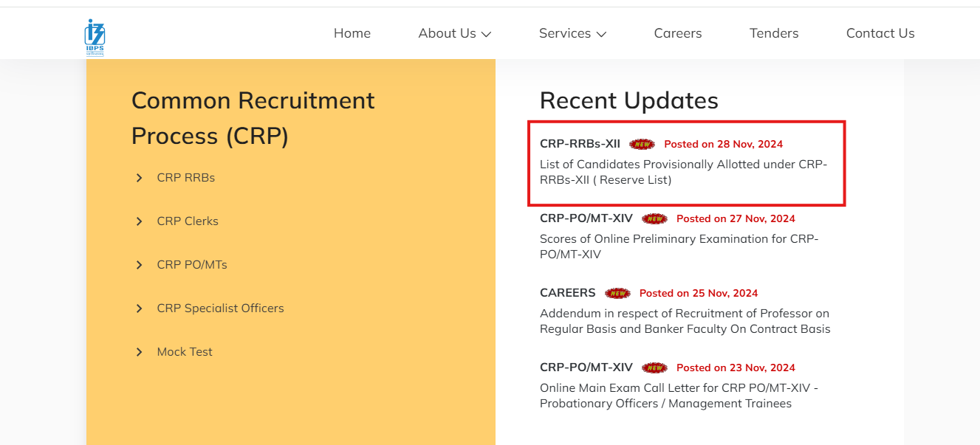
Task: Expand the About Us dropdown
Action: 453,32
